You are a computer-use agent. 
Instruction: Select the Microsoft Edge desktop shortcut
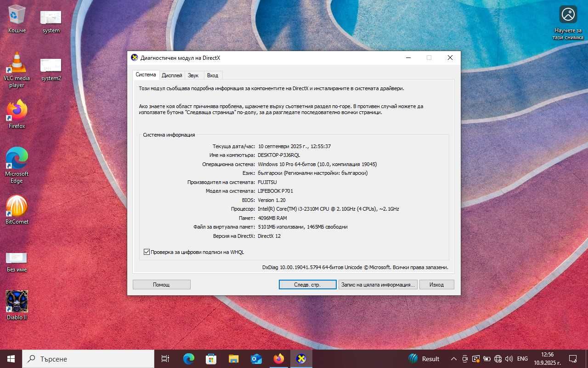(x=17, y=165)
